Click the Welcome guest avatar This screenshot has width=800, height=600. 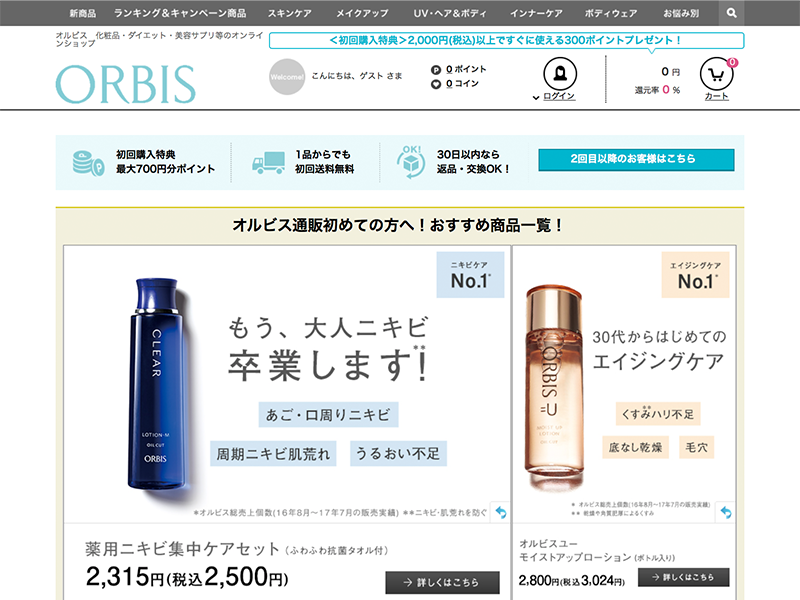tap(287, 77)
